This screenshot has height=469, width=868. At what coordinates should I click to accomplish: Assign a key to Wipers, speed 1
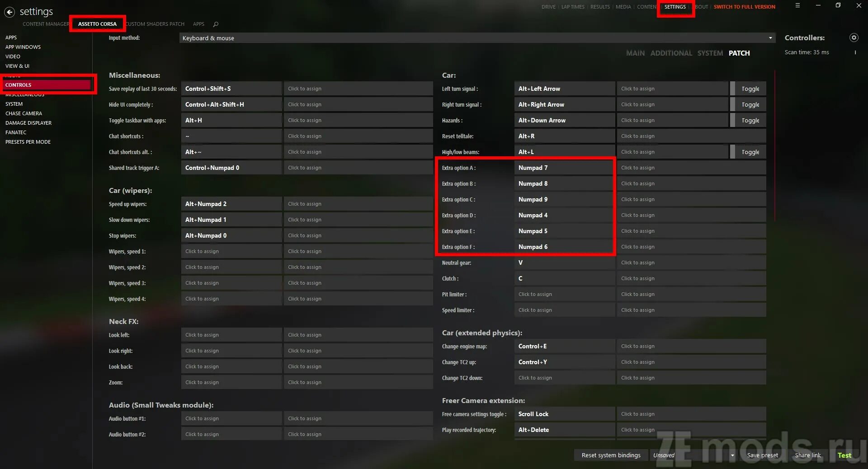(231, 251)
